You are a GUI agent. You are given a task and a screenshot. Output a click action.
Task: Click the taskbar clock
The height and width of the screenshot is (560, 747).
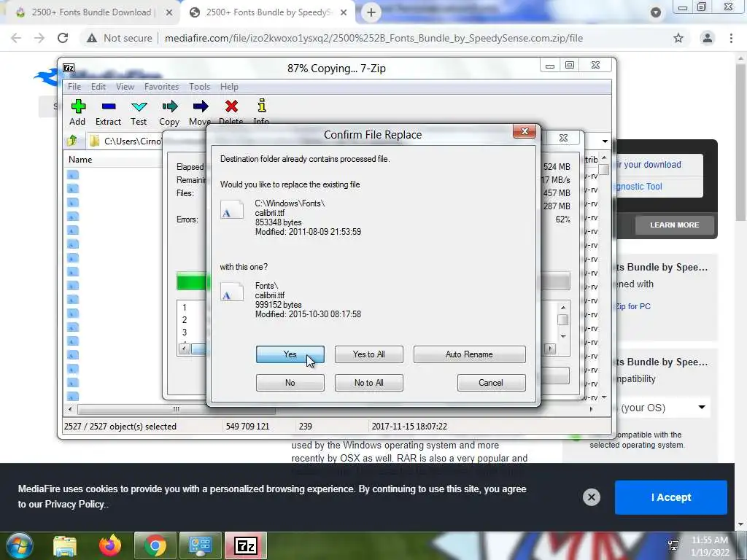[711, 545]
